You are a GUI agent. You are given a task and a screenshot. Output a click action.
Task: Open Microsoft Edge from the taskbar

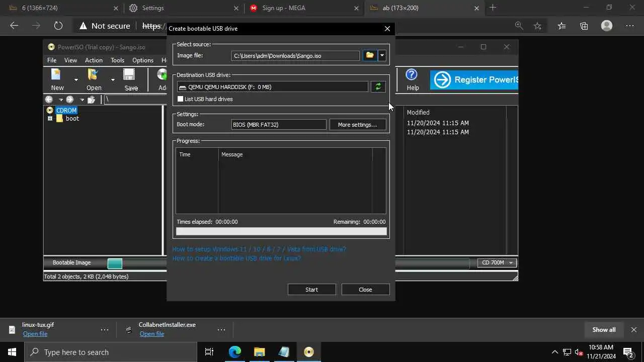[235, 352]
